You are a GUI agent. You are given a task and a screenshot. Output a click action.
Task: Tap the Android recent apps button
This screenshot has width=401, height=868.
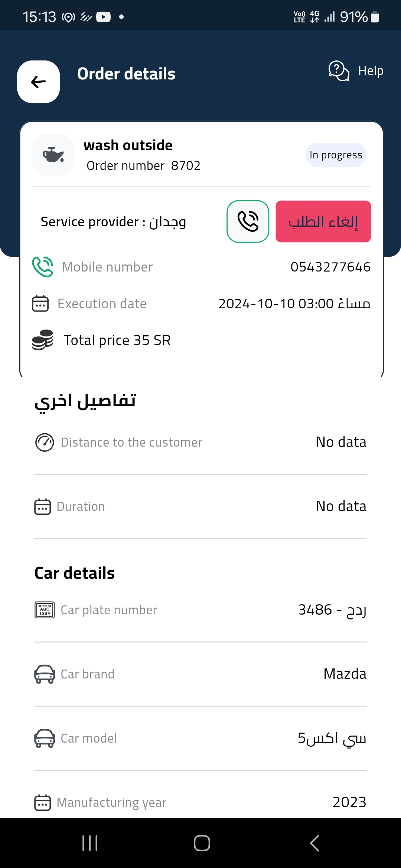[90, 843]
